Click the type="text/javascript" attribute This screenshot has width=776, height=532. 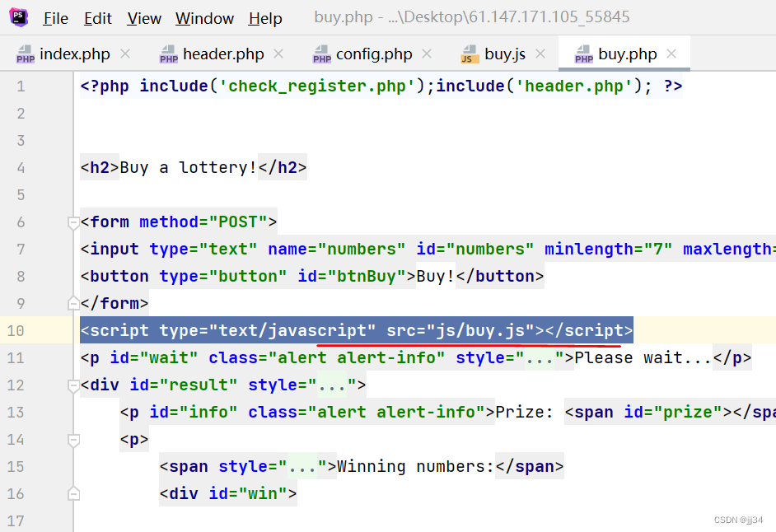(x=267, y=330)
